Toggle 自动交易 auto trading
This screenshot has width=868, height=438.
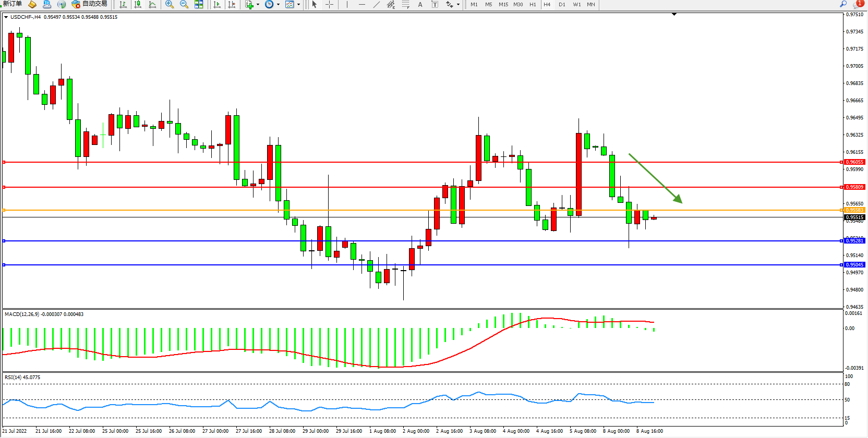(x=90, y=4)
